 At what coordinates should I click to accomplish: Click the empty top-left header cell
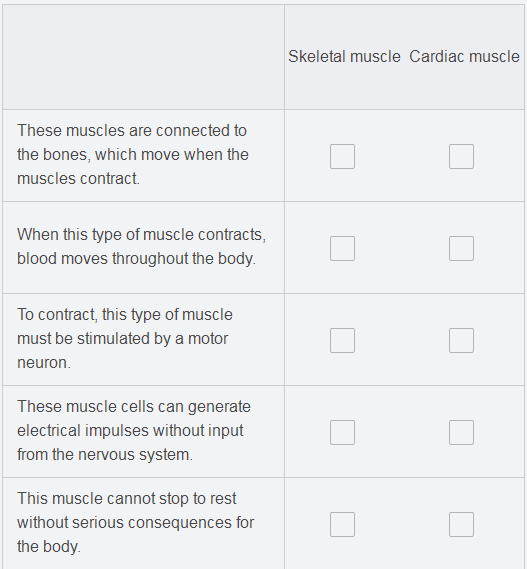coord(143,57)
